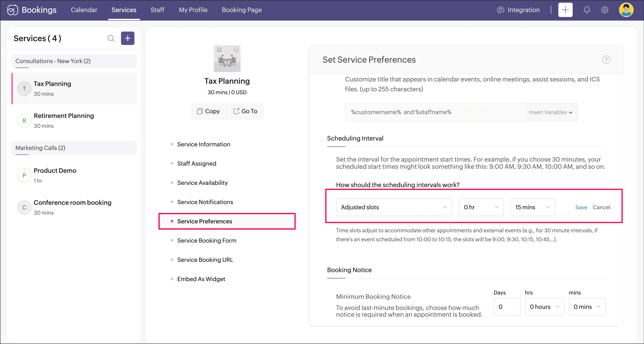The height and width of the screenshot is (344, 644).
Task: Click Consultations - New York (2) group
Action: [x=74, y=61]
